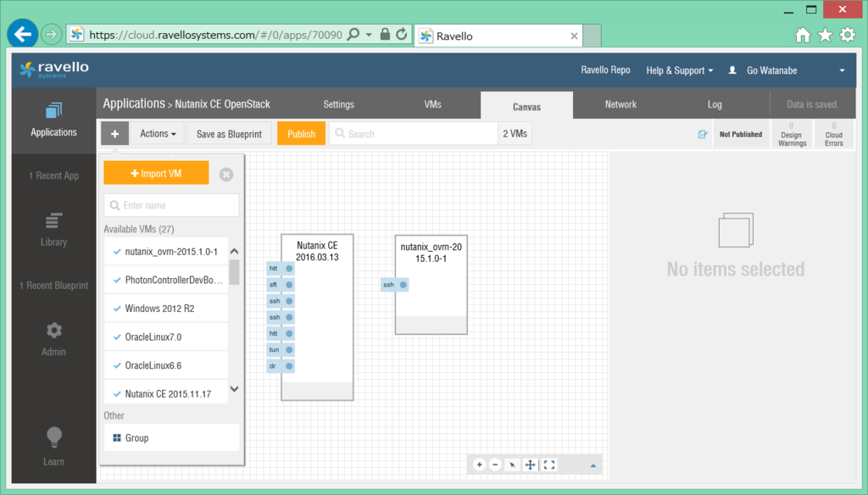Select Nutanix CE 2015.11.17 in VM list
Image resolution: width=868 pixels, height=495 pixels.
pos(166,392)
